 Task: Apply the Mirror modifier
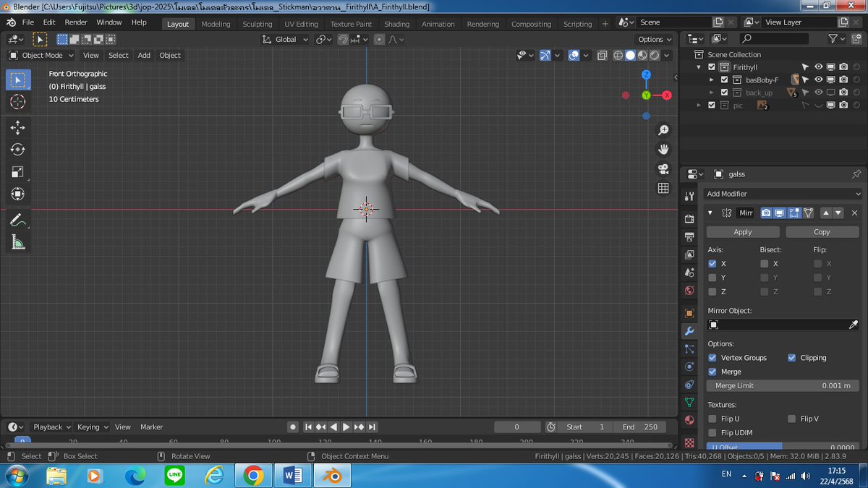pos(742,231)
